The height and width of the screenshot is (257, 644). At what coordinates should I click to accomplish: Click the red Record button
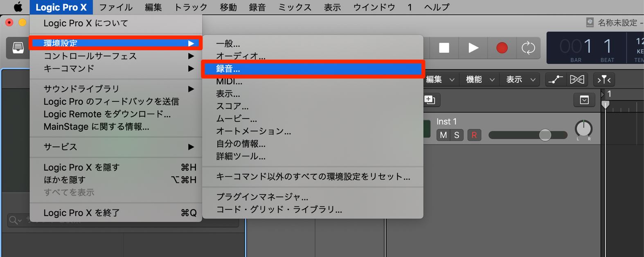click(x=502, y=48)
